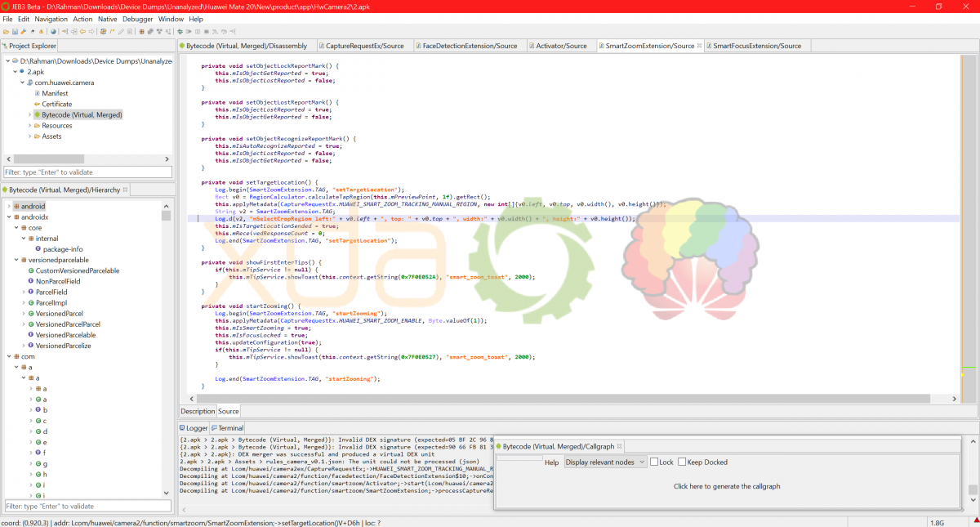This screenshot has width=980, height=527.
Task: Open the Display relevant nodes dropdown
Action: tap(605, 462)
